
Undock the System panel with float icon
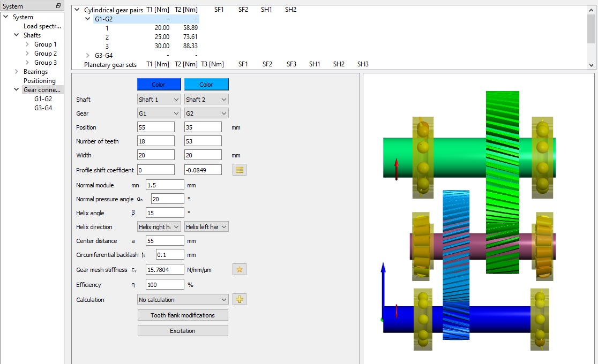click(x=58, y=6)
